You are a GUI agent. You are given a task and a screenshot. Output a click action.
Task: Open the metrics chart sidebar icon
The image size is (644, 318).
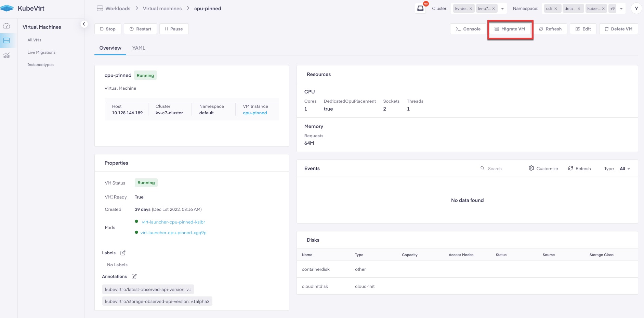[x=6, y=55]
